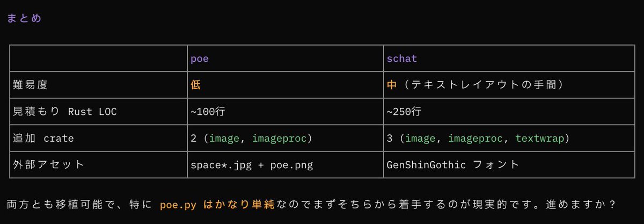
Task: Click image in the poe crate cell
Action: pos(224,138)
